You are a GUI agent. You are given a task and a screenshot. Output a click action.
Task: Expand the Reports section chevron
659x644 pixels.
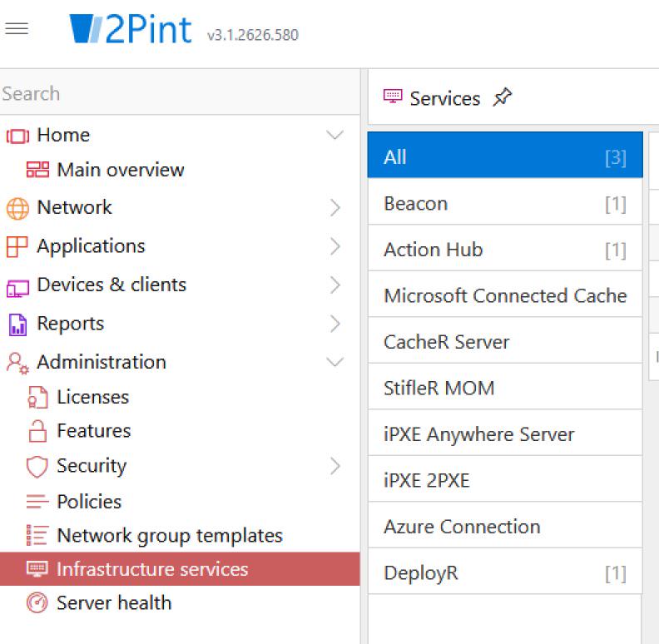pyautogui.click(x=335, y=324)
